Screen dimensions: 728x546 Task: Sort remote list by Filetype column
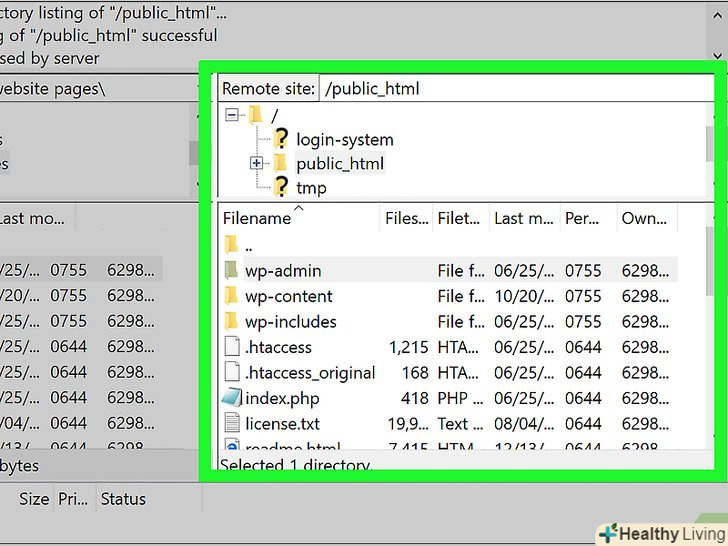click(x=461, y=218)
